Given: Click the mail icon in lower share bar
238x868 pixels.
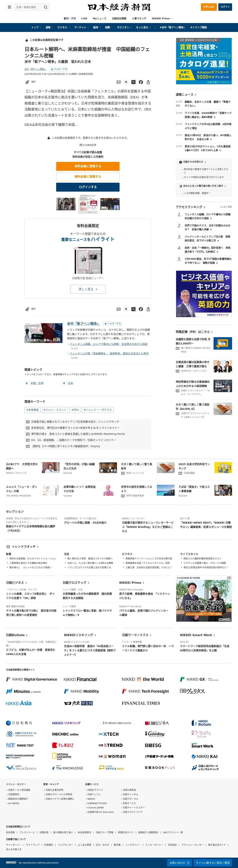Looking at the screenshot, I should [x=118, y=309].
